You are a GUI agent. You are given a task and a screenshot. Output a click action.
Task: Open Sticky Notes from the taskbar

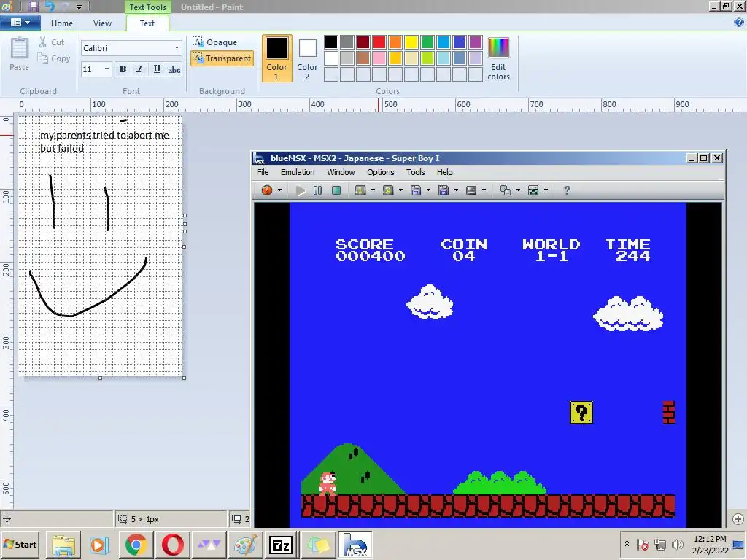point(317,545)
